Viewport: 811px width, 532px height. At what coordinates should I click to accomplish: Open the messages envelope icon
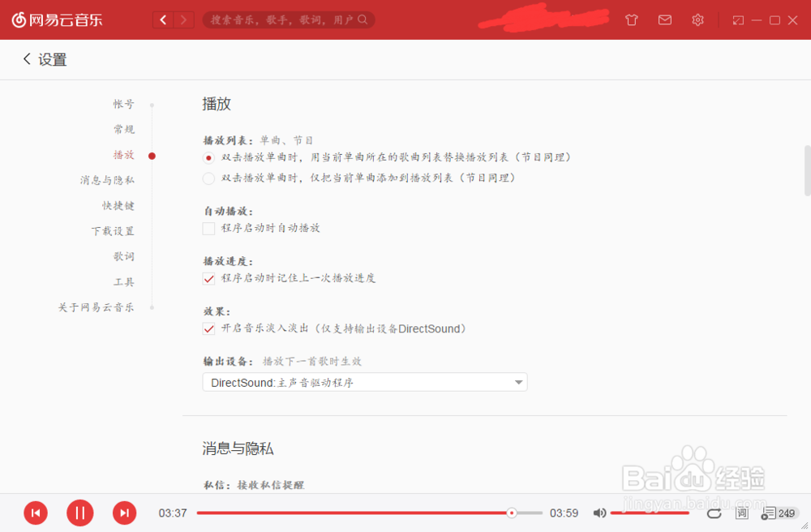(x=665, y=19)
